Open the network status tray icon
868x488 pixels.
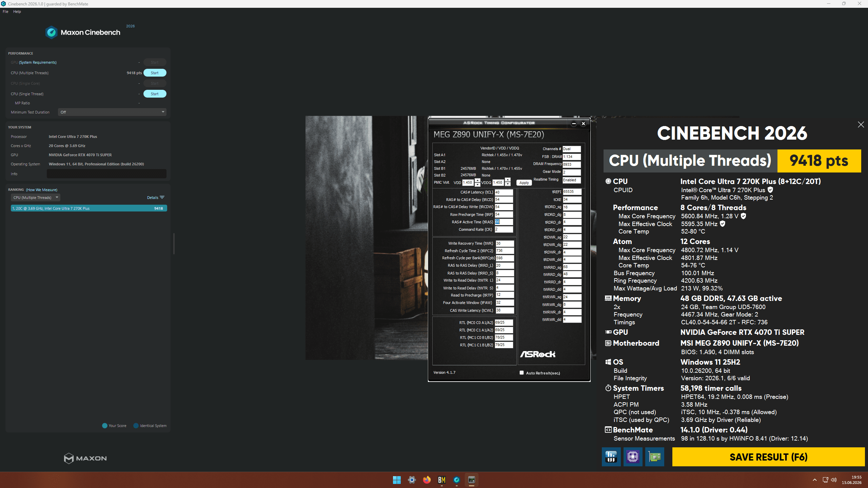(x=825, y=480)
